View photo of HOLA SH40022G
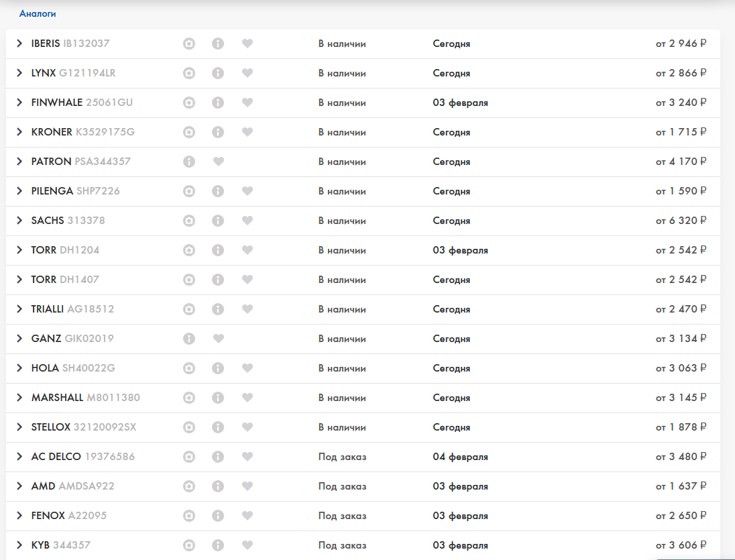735x560 pixels. pyautogui.click(x=189, y=368)
